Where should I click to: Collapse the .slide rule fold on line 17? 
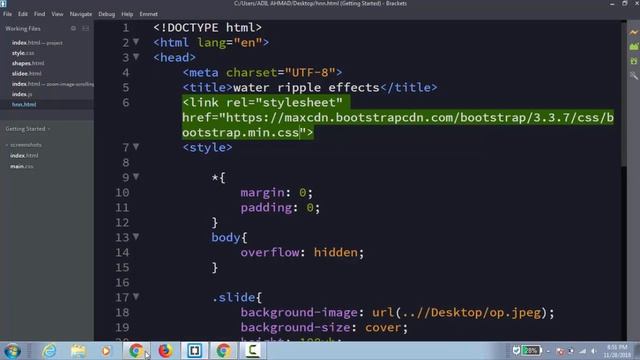136,297
